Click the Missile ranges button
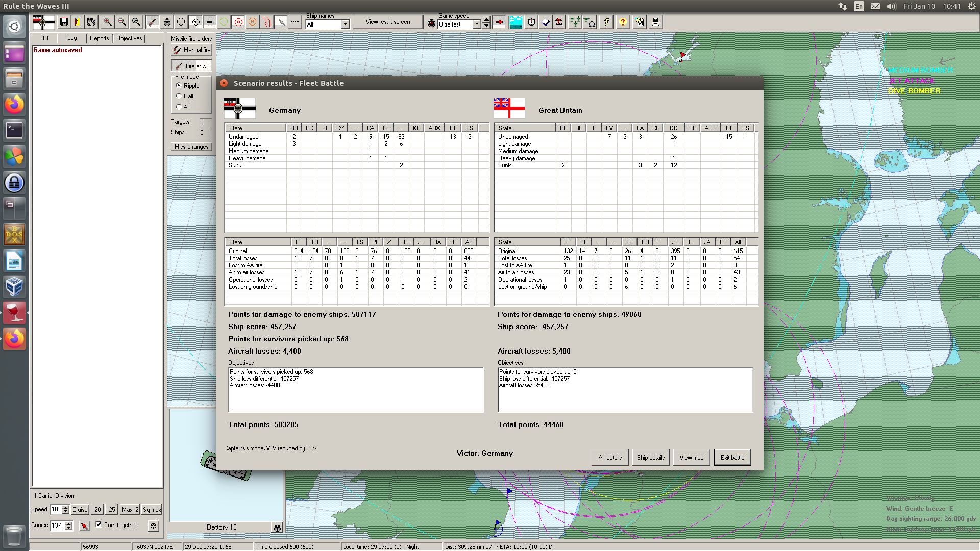Image resolution: width=980 pixels, height=551 pixels. (x=191, y=147)
